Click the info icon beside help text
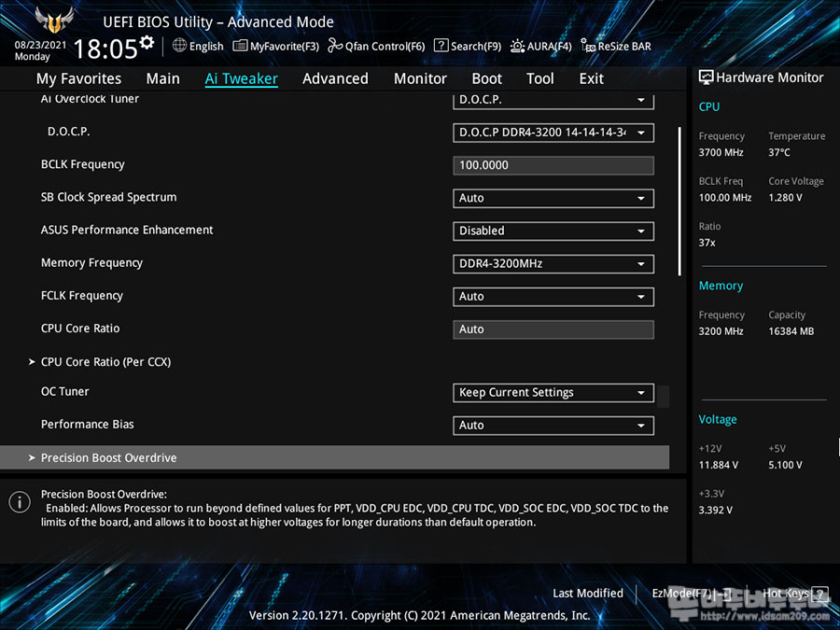 (x=20, y=502)
